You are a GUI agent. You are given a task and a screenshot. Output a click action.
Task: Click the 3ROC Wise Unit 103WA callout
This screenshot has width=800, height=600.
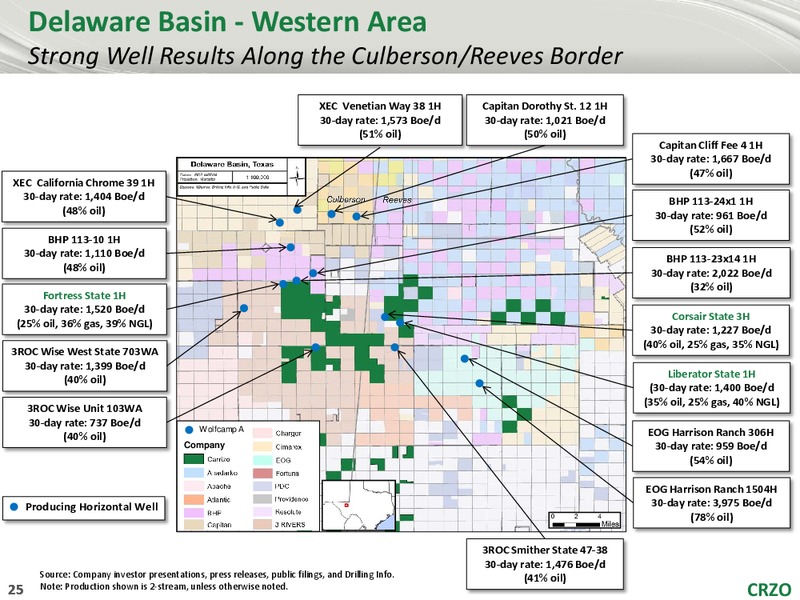(x=84, y=422)
